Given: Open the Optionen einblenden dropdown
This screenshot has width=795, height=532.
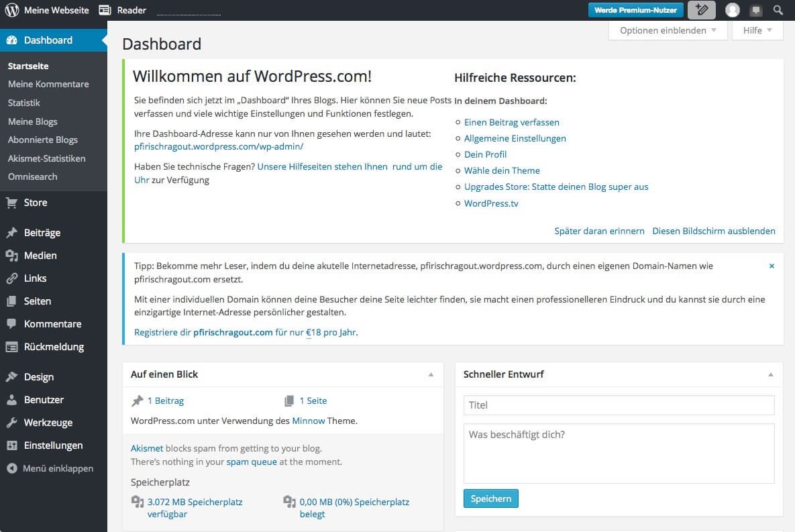Looking at the screenshot, I should coord(666,30).
